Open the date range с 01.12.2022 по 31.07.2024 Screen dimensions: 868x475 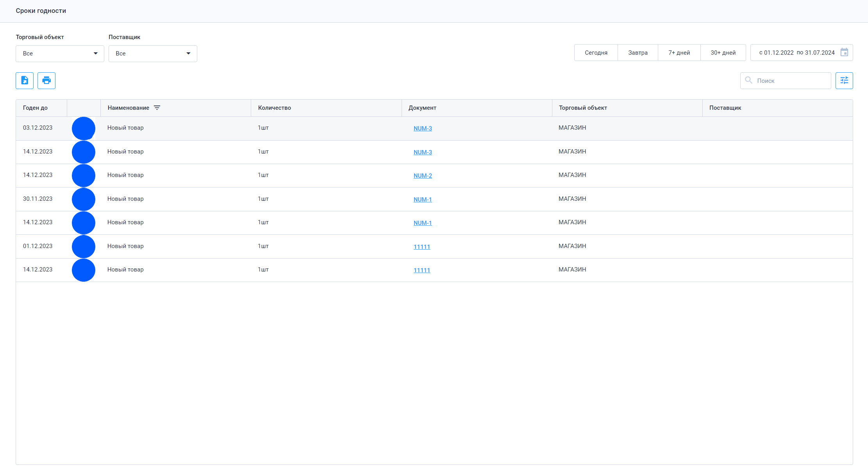(797, 52)
